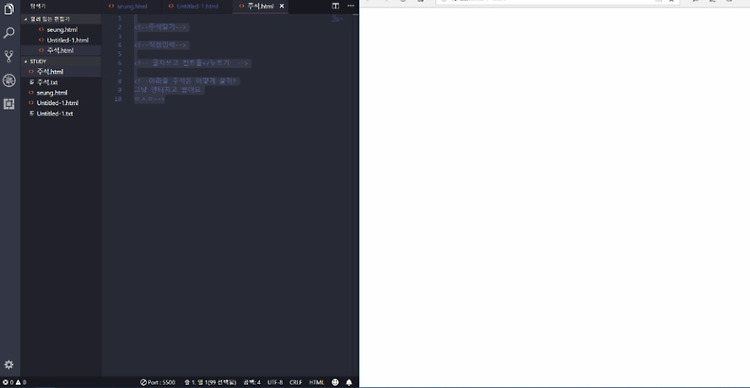Image resolution: width=750 pixels, height=388 pixels.
Task: Collapse the open editors section
Action: pyautogui.click(x=61, y=19)
